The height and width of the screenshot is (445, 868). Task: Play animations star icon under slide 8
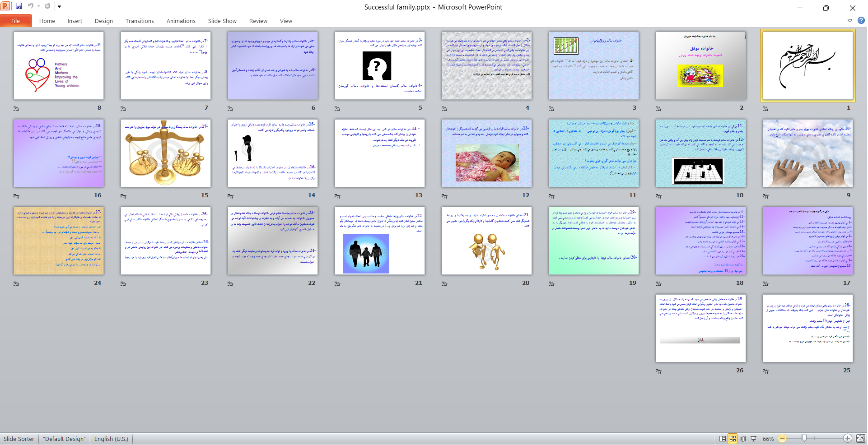(x=16, y=108)
